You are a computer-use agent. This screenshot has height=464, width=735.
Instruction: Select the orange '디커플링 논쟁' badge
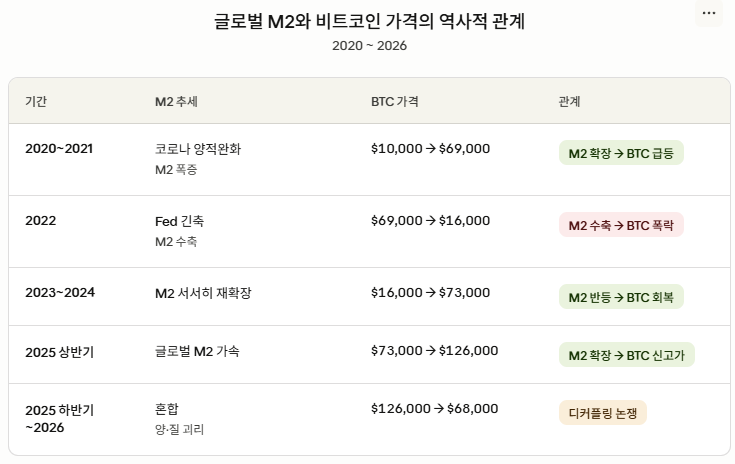click(603, 413)
